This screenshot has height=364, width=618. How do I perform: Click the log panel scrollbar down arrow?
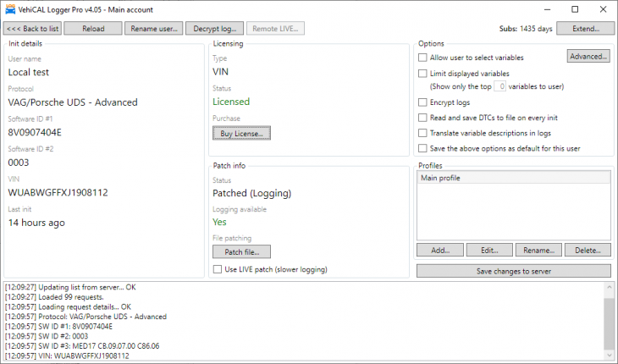[x=607, y=355]
